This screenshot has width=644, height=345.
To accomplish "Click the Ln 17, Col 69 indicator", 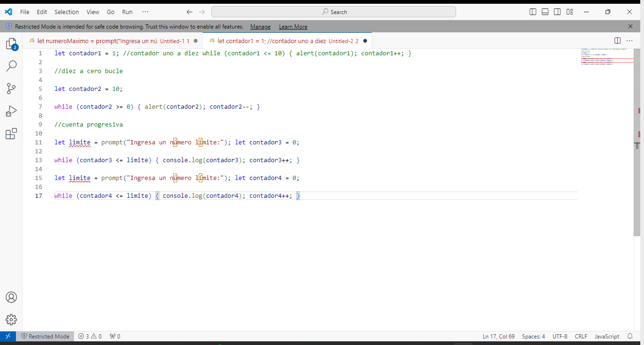I will [499, 336].
